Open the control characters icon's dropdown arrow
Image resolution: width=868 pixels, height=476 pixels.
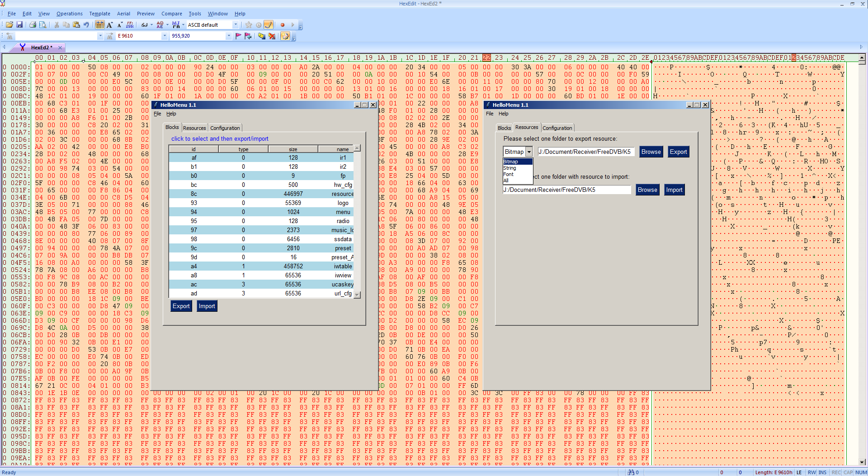pos(183,25)
